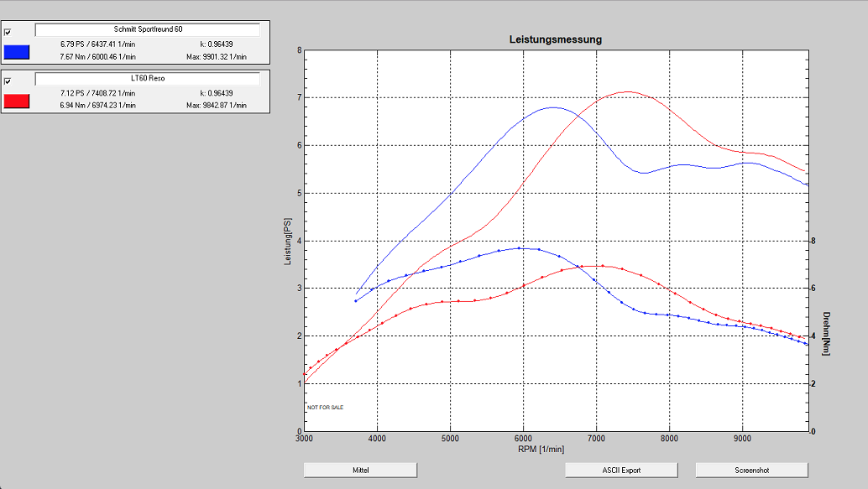Click the Leistung[PS] vertical axis label
The width and height of the screenshot is (868, 489).
pyautogui.click(x=289, y=241)
